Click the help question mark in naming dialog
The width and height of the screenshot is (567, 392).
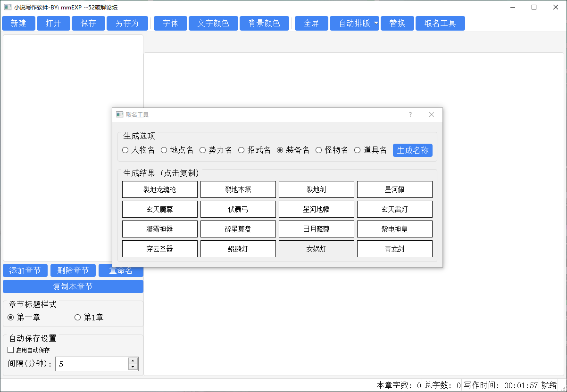(x=410, y=114)
